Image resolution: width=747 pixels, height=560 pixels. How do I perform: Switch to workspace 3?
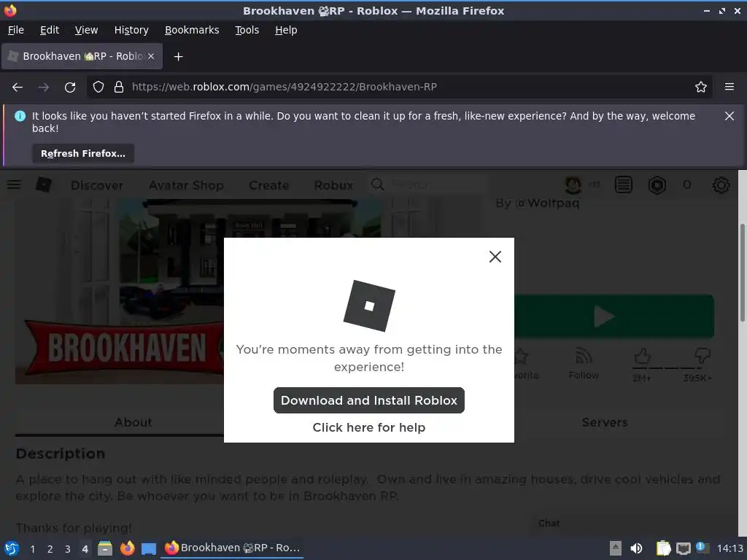(x=68, y=549)
